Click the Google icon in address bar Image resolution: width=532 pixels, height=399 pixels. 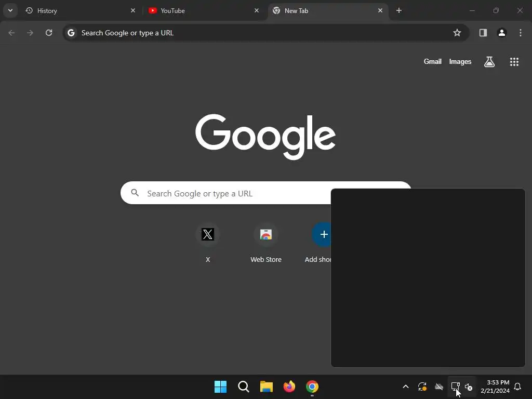pyautogui.click(x=71, y=33)
